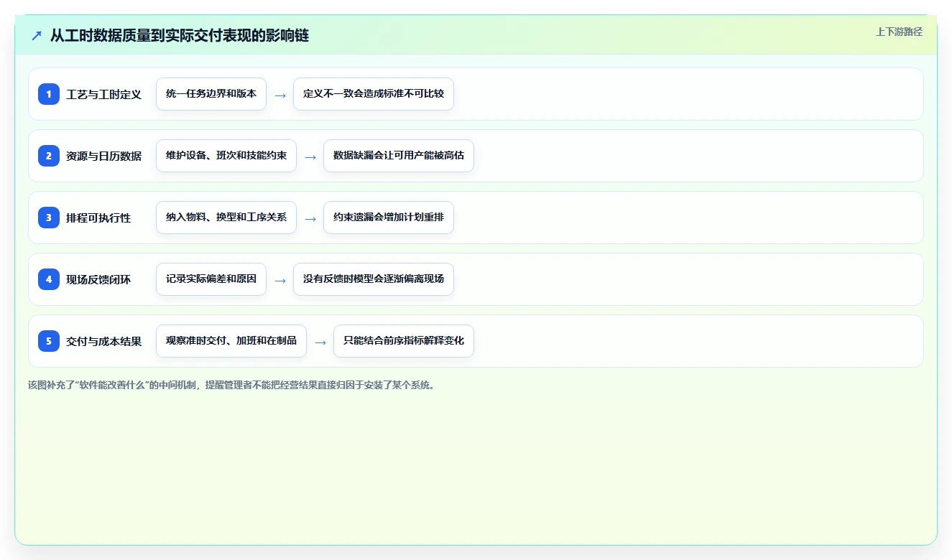Screen dimensions: 952x560
Task: Select the 约束遗漏会增加计划重排 chip
Action: (x=389, y=218)
